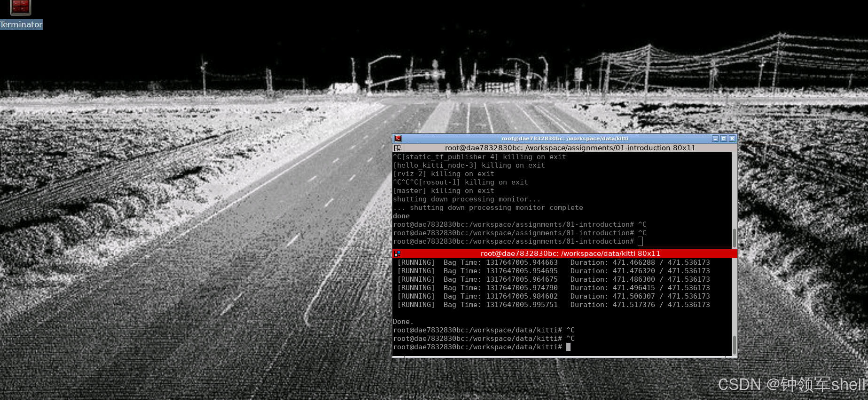Open the Terminator desktop launcher icon

[21, 8]
